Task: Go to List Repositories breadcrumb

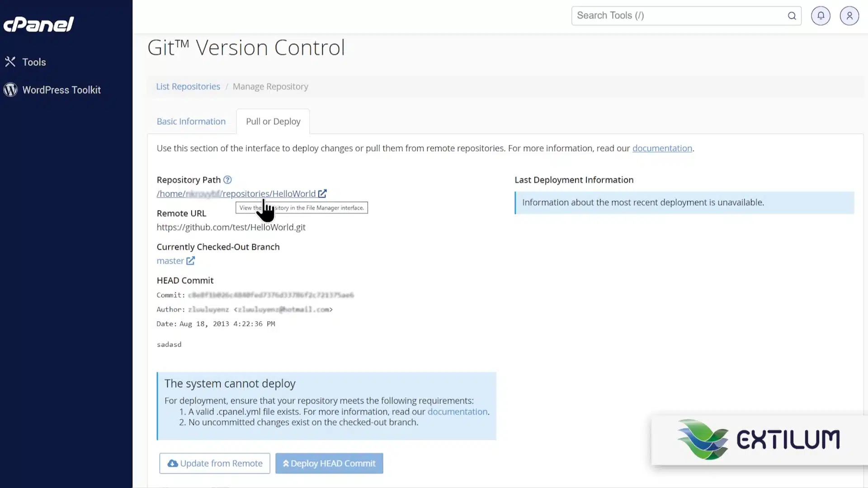Action: (x=188, y=86)
